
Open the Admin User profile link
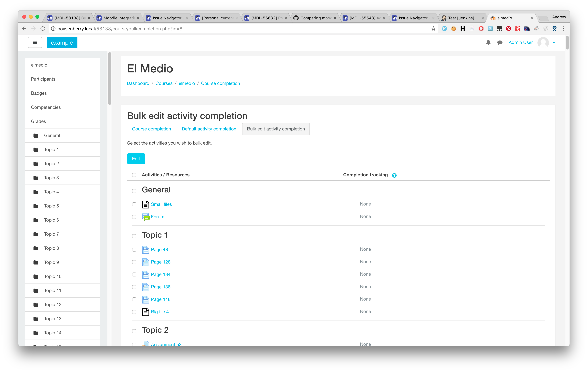(x=520, y=42)
